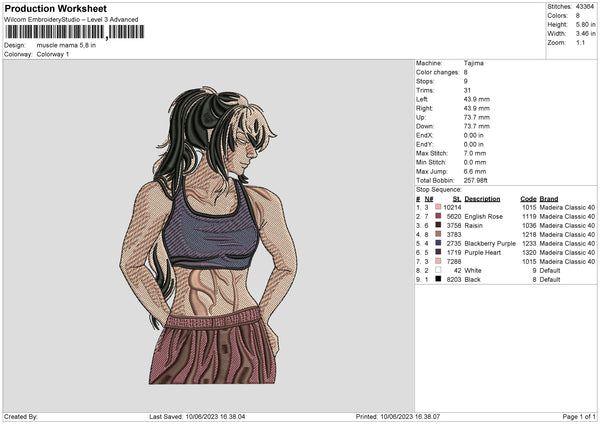
Task: Click the Machine value 'Tajima'
Action: [x=474, y=63]
